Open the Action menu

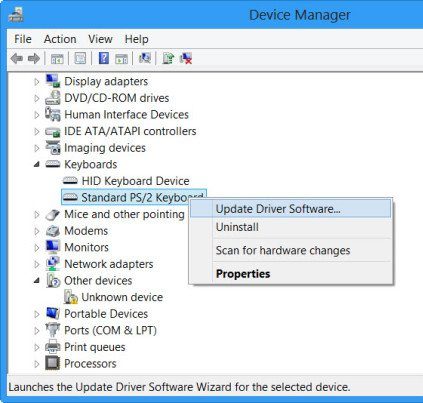60,39
